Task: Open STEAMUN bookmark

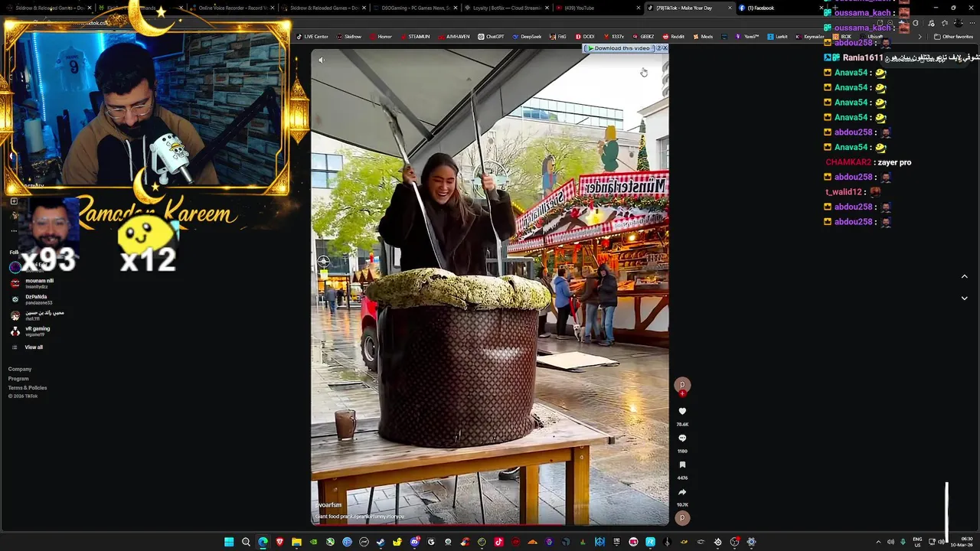Action: pyautogui.click(x=415, y=37)
